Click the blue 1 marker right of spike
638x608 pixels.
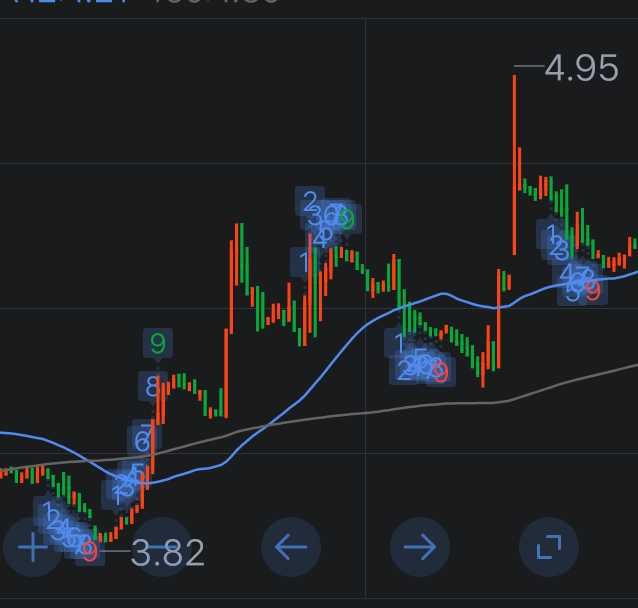point(550,235)
